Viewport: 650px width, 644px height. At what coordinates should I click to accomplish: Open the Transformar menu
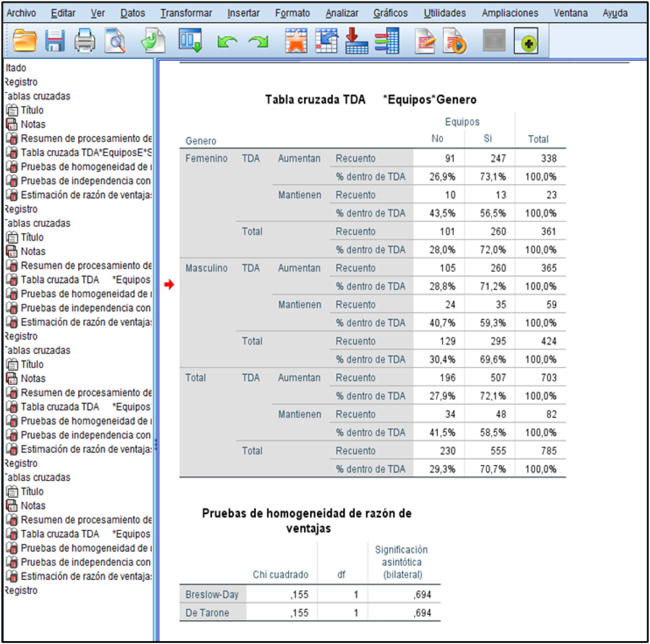pyautogui.click(x=186, y=13)
